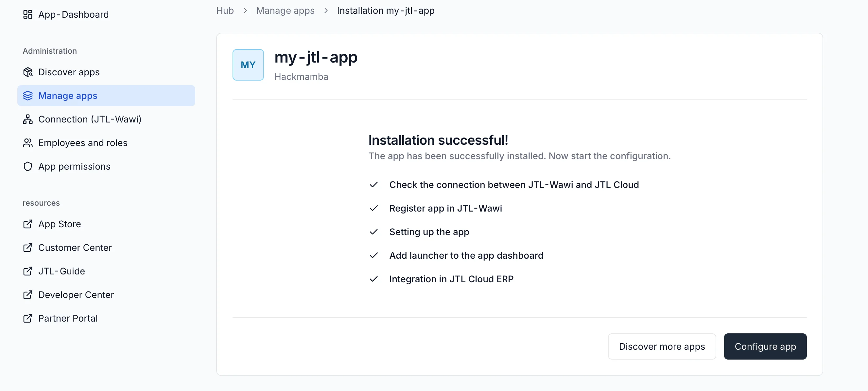This screenshot has width=868, height=391.
Task: Click the Hackmamba publisher name
Action: 301,77
